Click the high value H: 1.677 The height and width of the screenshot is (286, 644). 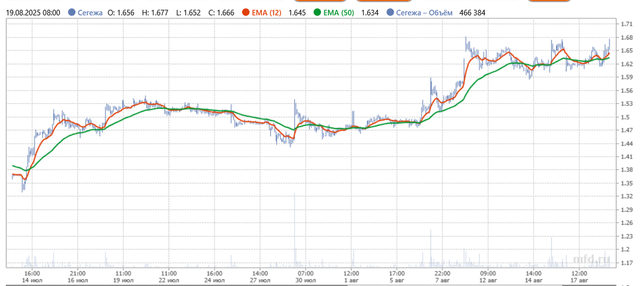tap(156, 12)
